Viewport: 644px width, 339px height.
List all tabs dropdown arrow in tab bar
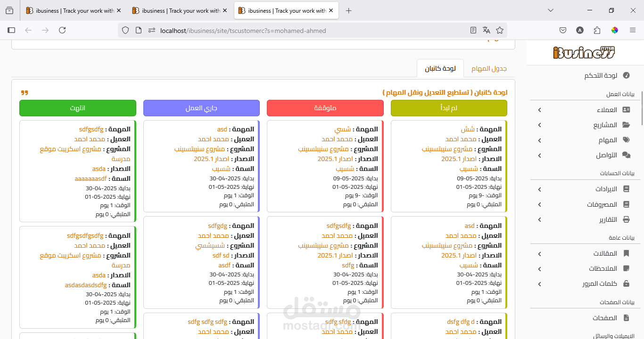click(551, 10)
